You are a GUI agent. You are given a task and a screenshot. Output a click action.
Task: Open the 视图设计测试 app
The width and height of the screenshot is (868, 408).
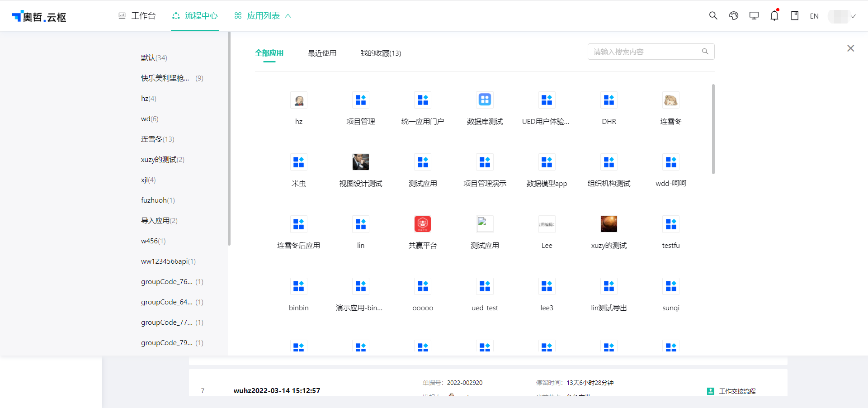click(361, 162)
